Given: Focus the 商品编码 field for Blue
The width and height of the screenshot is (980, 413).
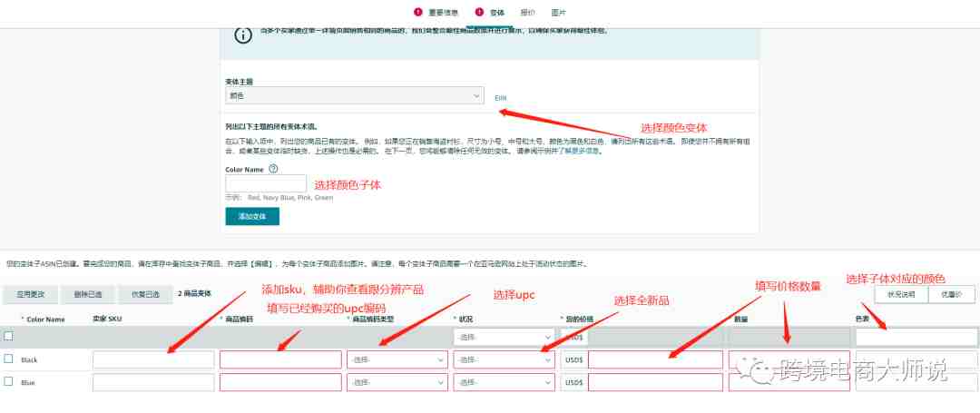Looking at the screenshot, I should pos(280,382).
